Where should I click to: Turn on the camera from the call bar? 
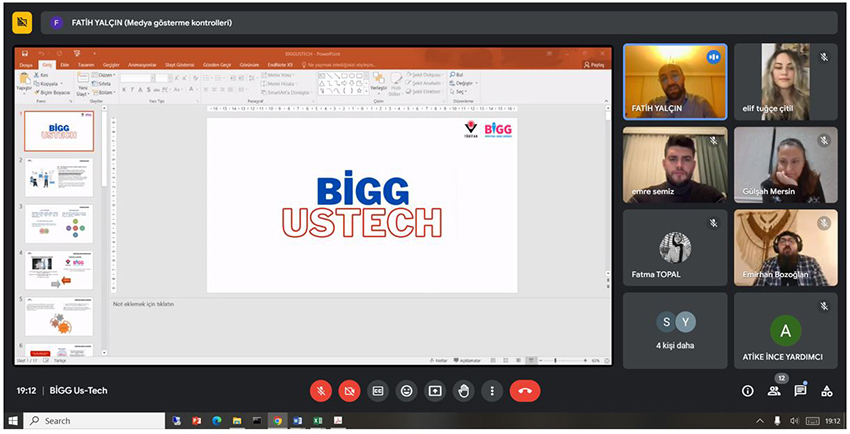[349, 391]
